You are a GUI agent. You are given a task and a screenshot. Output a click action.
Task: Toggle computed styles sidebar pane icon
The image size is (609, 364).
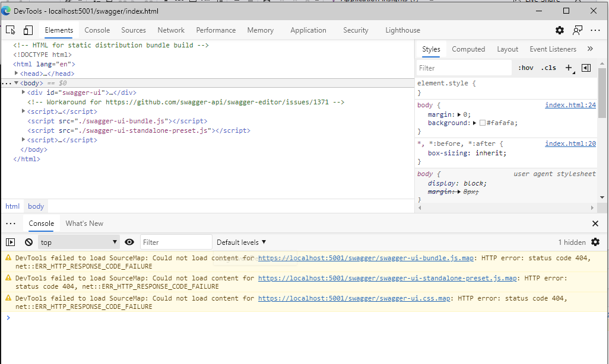(586, 68)
